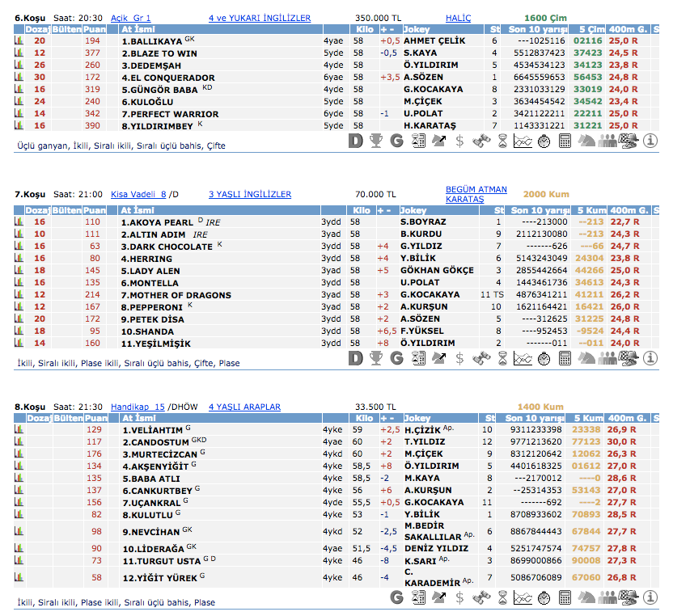The width and height of the screenshot is (673, 616).
Task: Click the checkered flag jockey icon in race 6
Action: pos(629,141)
